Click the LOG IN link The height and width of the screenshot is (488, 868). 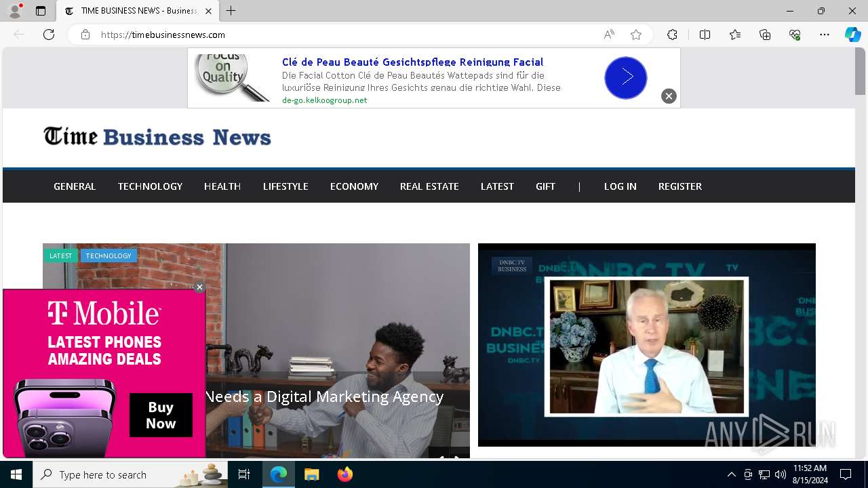tap(620, 186)
